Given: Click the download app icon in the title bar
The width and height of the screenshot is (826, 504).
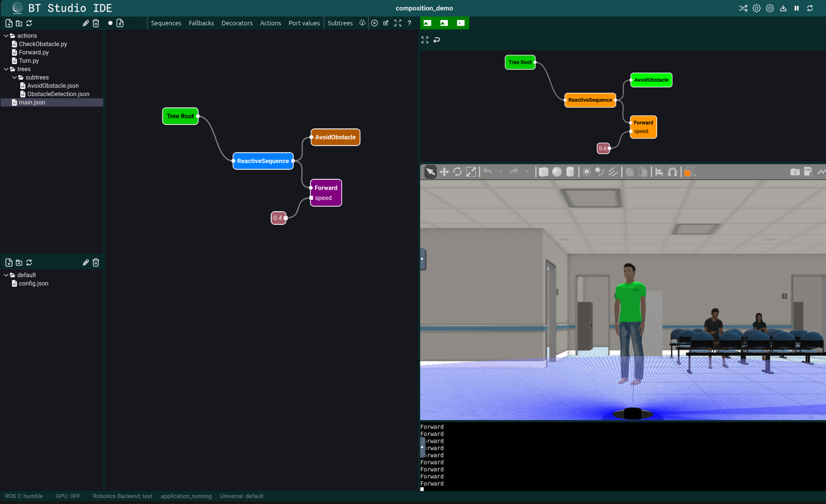Looking at the screenshot, I should pos(783,8).
